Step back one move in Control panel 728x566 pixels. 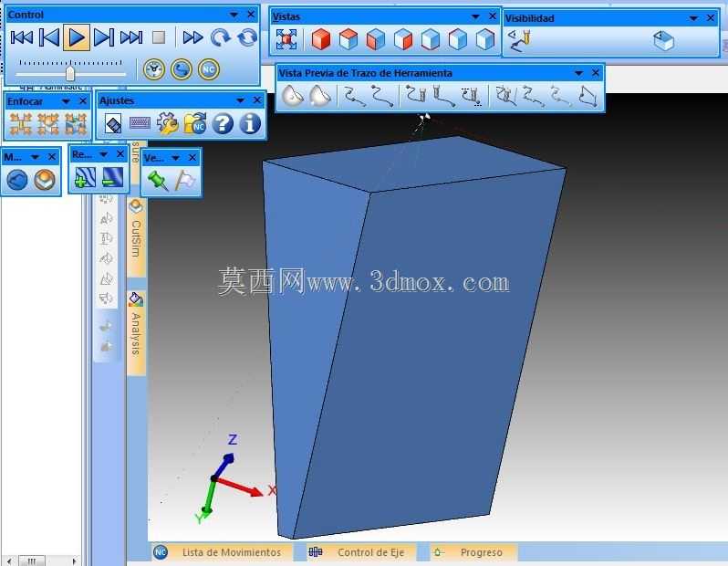[49, 37]
